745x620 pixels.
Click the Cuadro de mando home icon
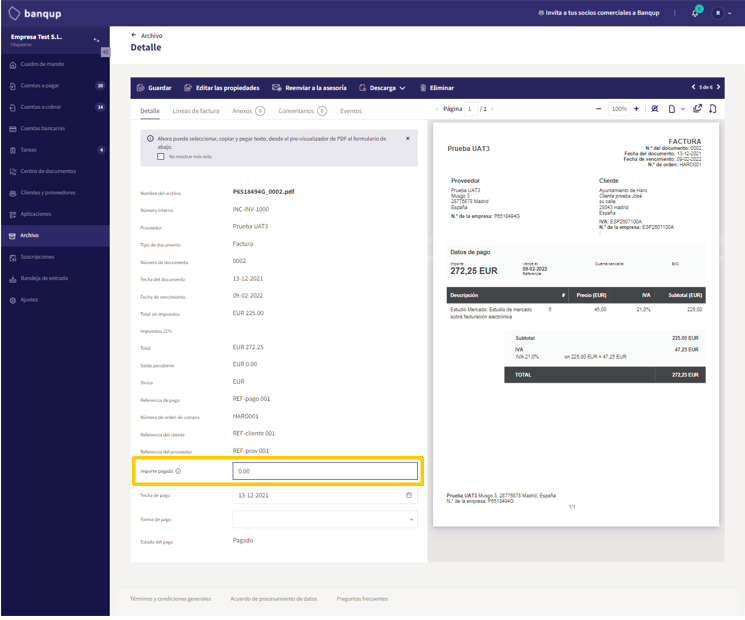tap(13, 65)
